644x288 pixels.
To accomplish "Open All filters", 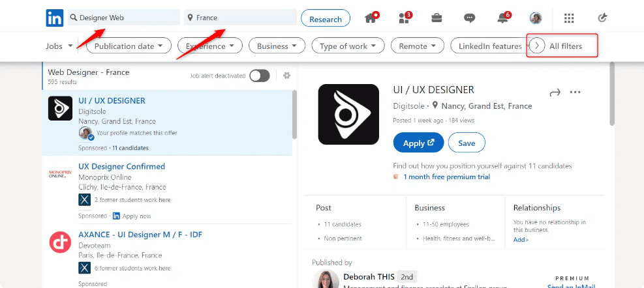I will 566,46.
